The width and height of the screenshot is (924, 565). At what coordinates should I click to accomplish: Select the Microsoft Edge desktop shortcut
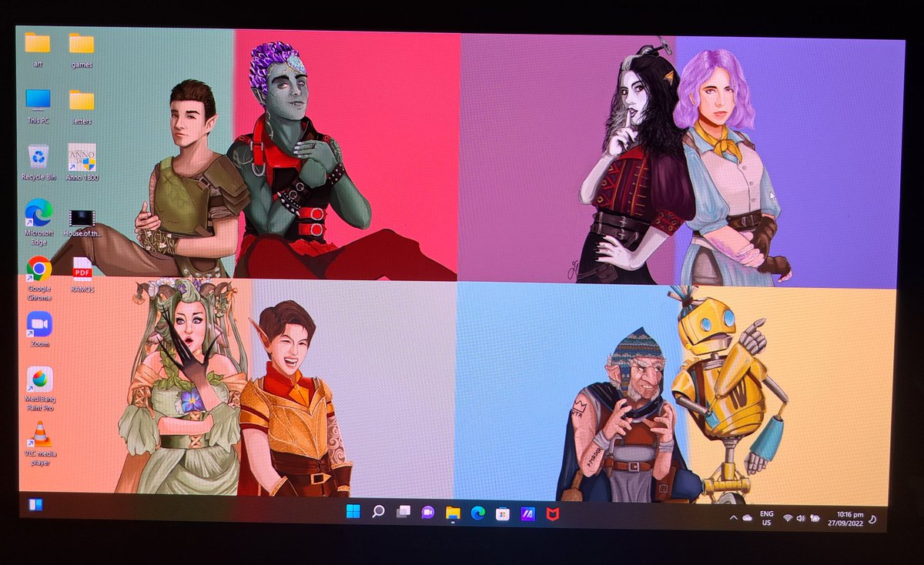tap(38, 222)
